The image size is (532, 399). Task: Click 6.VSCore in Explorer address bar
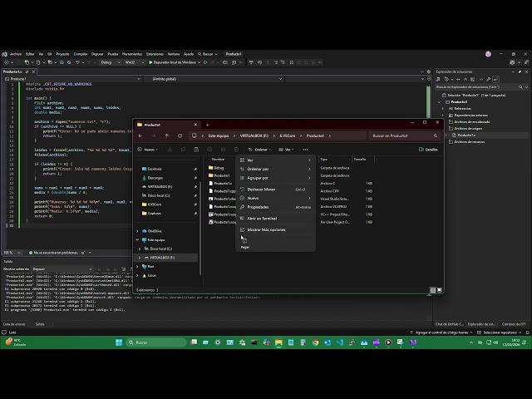(288, 135)
